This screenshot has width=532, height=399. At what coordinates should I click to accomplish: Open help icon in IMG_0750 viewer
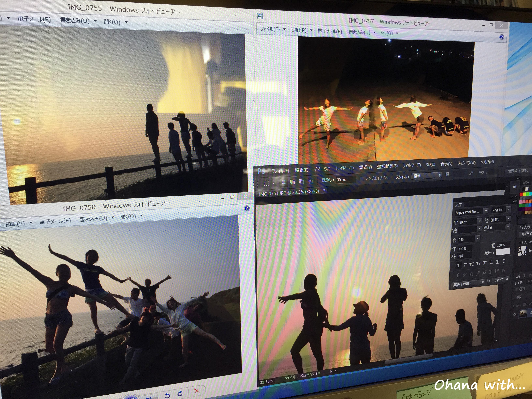point(246,208)
